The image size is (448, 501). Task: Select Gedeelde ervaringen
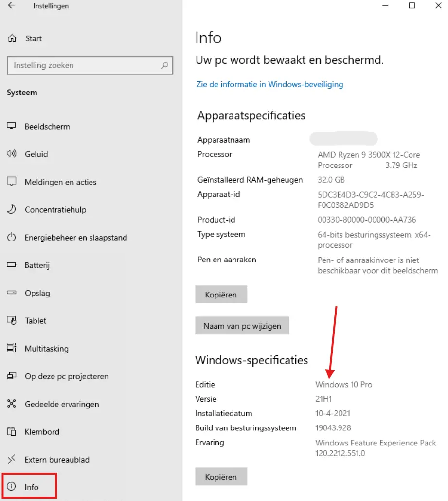[62, 404]
